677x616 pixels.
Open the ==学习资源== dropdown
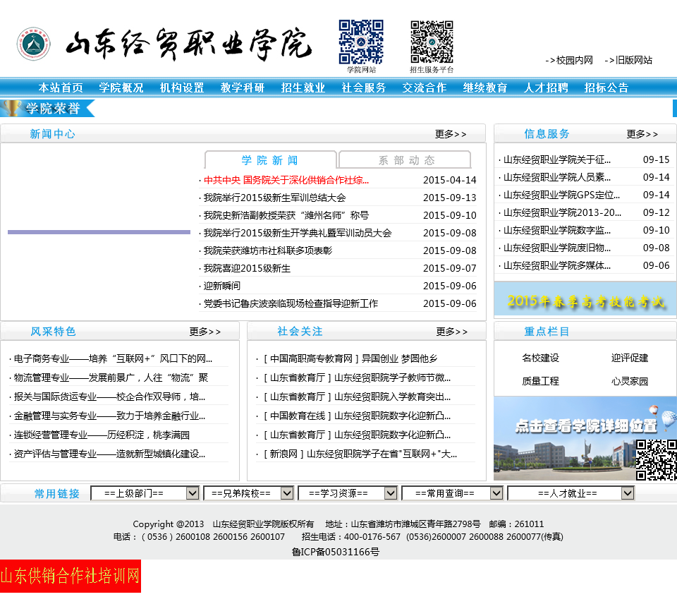point(348,493)
